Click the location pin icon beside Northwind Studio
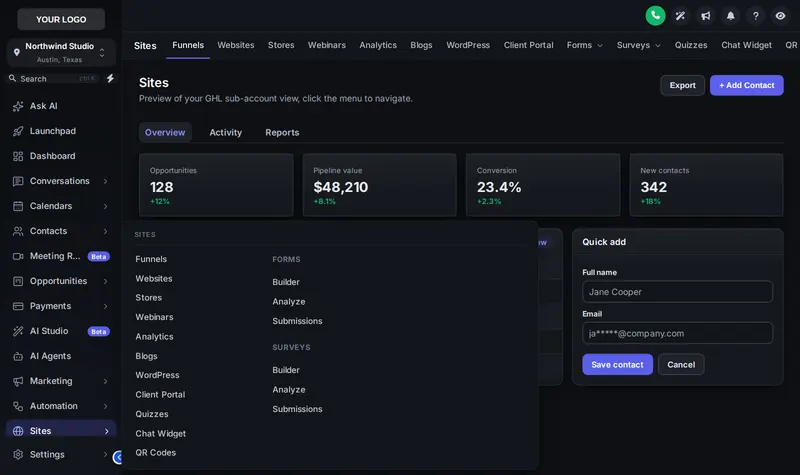 pyautogui.click(x=17, y=52)
